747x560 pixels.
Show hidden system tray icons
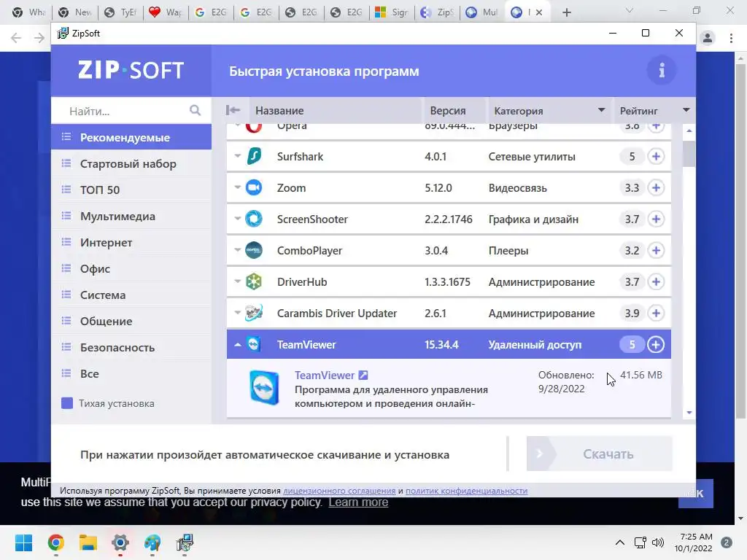tap(620, 542)
